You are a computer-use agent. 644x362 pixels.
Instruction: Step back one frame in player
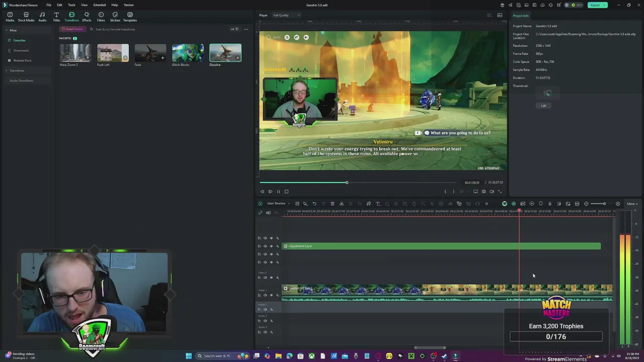coord(262,192)
